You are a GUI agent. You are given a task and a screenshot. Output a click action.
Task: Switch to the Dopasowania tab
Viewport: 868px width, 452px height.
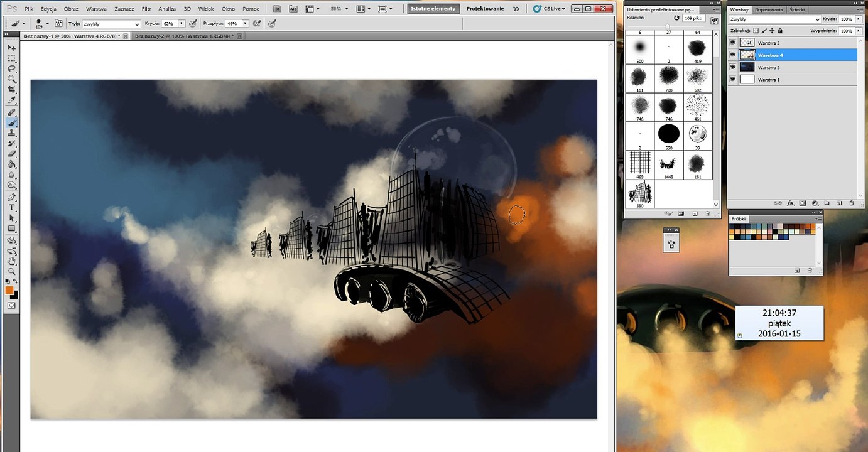pyautogui.click(x=769, y=9)
